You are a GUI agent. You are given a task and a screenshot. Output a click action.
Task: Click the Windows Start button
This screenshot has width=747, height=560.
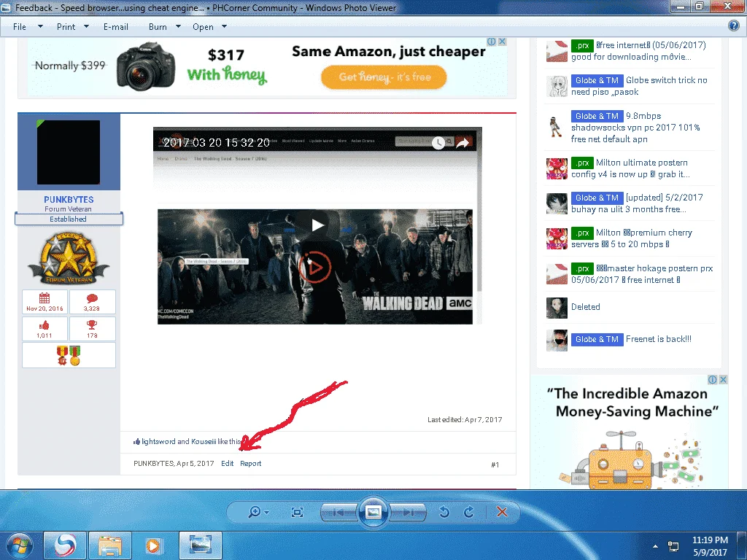tap(20, 546)
